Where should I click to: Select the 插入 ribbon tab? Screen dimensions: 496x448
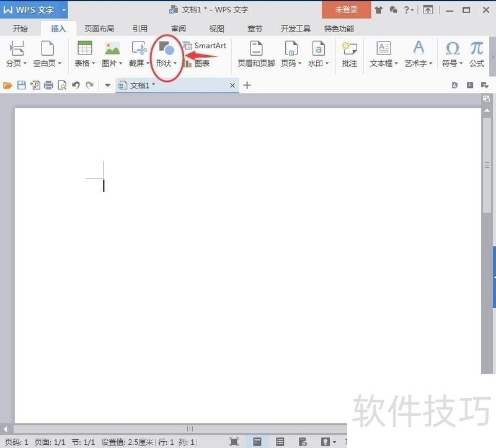pyautogui.click(x=58, y=29)
